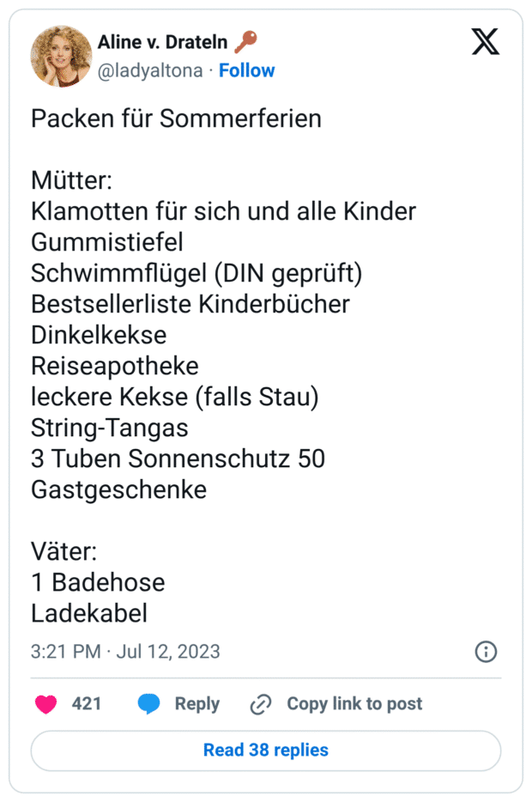The image size is (532, 802).
Task: Select Copy link to post
Action: [354, 704]
